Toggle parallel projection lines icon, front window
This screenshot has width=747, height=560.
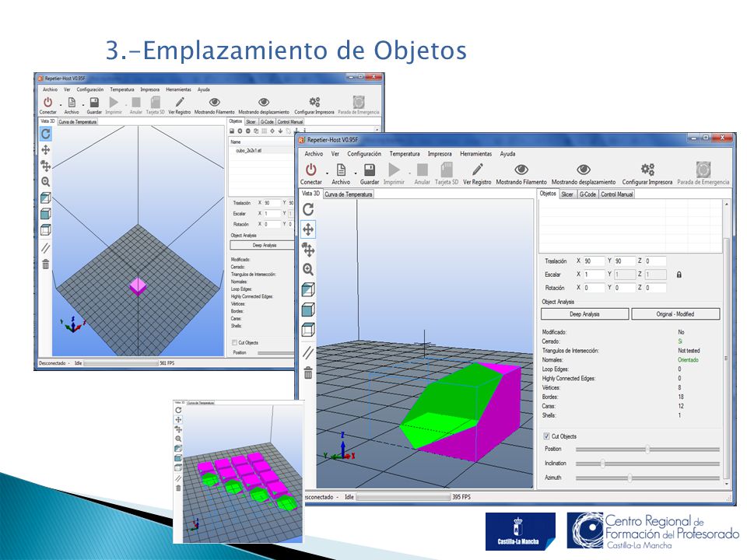[x=308, y=353]
